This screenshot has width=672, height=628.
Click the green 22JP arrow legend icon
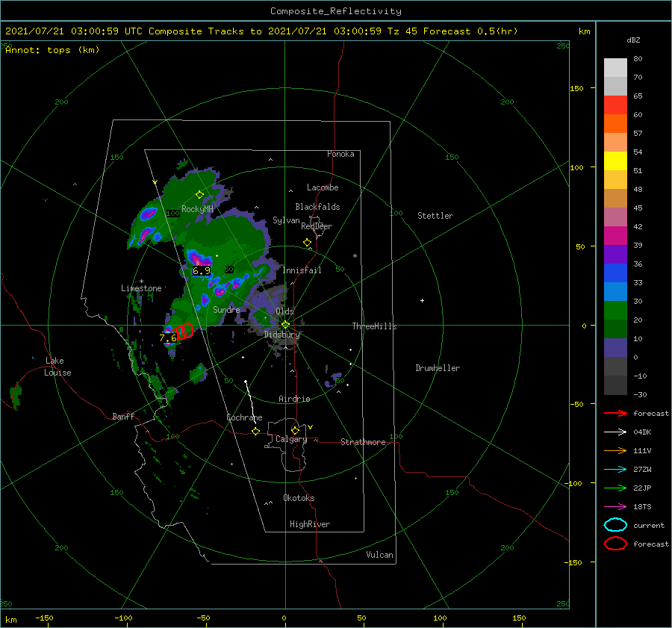click(615, 488)
